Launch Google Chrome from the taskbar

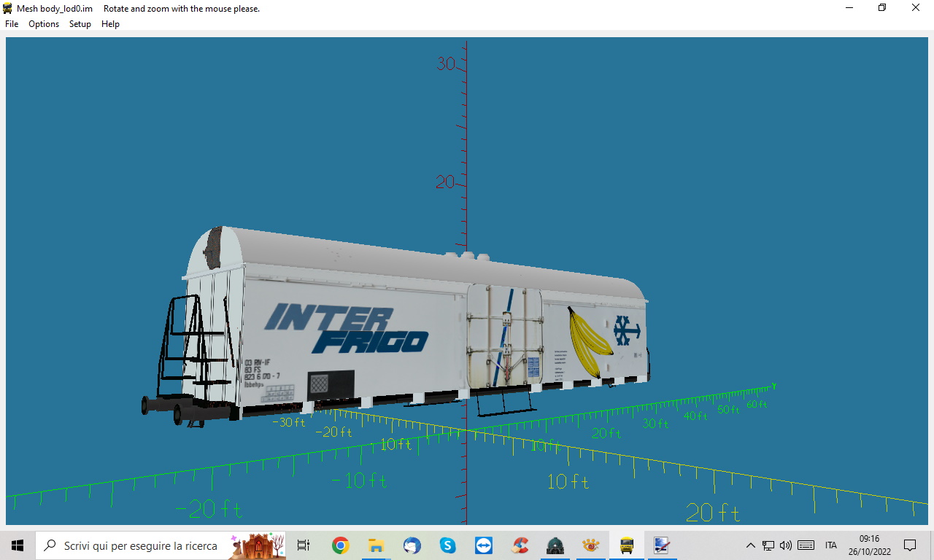340,545
